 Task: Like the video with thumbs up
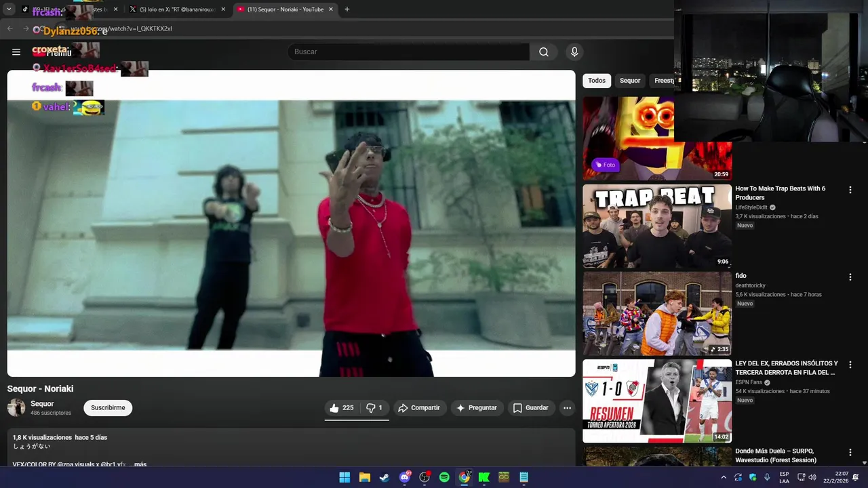coord(342,408)
